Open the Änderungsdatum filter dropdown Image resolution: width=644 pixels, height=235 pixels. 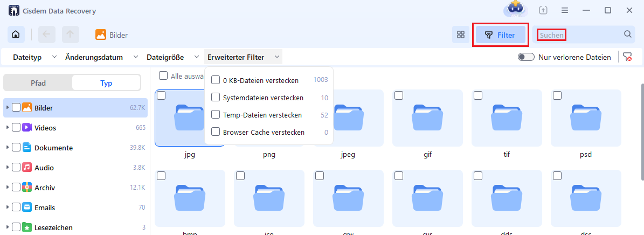(x=101, y=57)
